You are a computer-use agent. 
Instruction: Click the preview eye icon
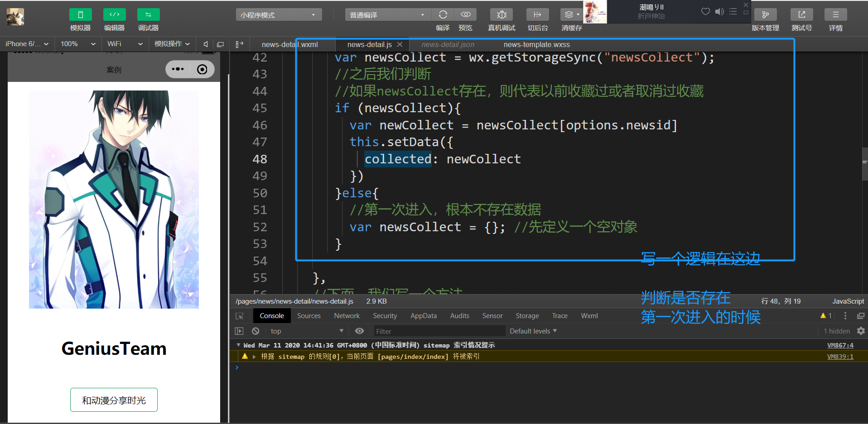pyautogui.click(x=466, y=14)
